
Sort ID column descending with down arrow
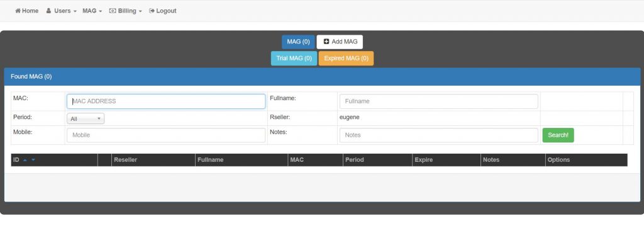tap(33, 160)
